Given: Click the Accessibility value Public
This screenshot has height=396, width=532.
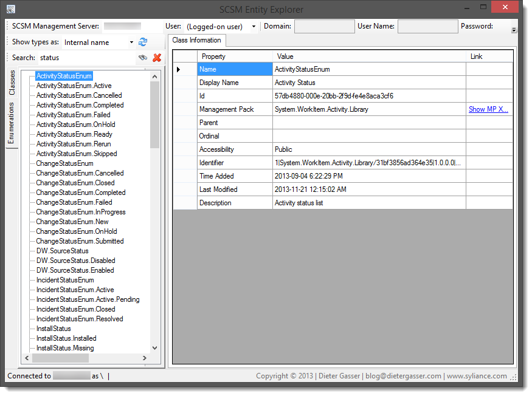Looking at the screenshot, I should 369,149.
